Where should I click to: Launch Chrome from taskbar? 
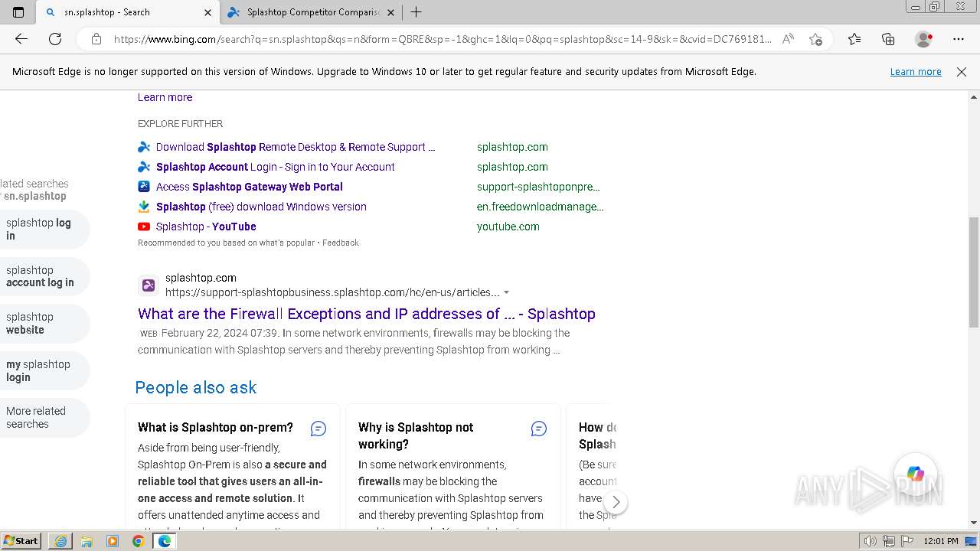pos(138,541)
